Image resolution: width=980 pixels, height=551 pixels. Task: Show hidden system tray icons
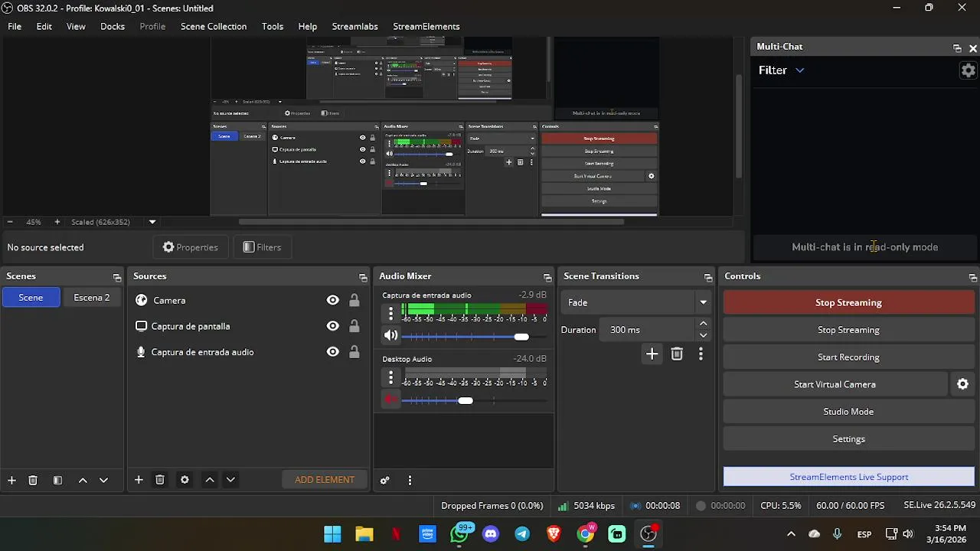791,534
